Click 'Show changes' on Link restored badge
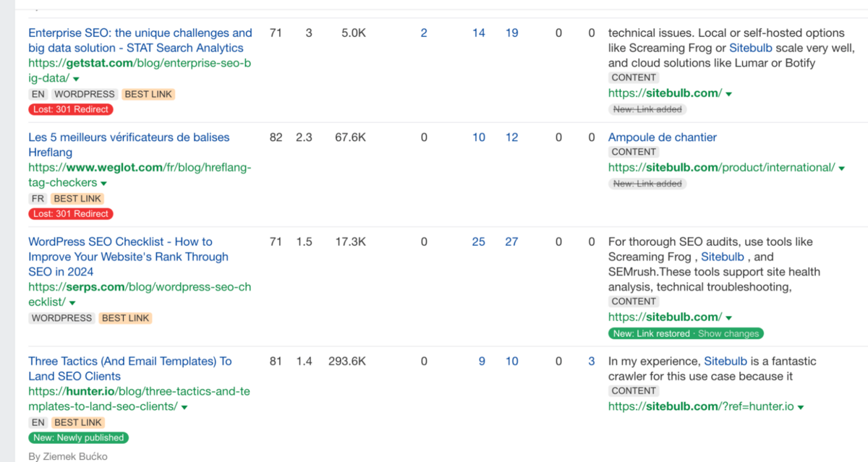The height and width of the screenshot is (462, 868). coord(728,334)
